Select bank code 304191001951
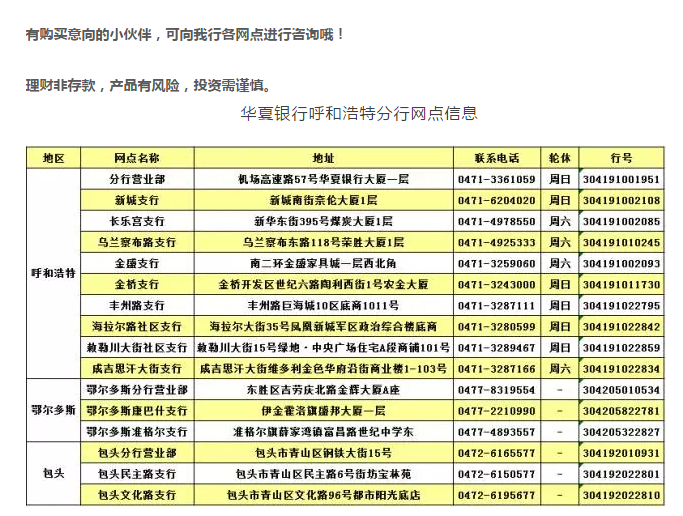The image size is (683, 516). tap(622, 179)
